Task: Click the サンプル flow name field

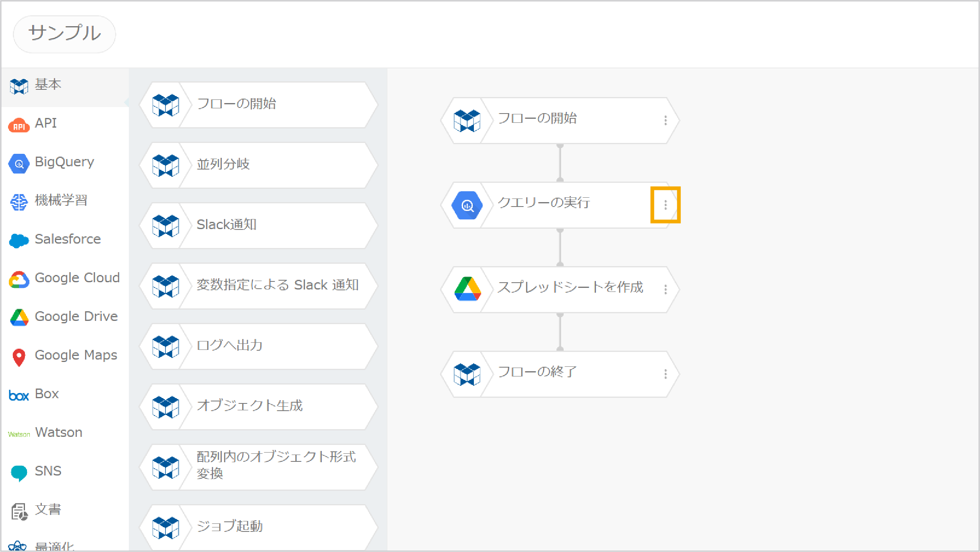Action: (64, 34)
